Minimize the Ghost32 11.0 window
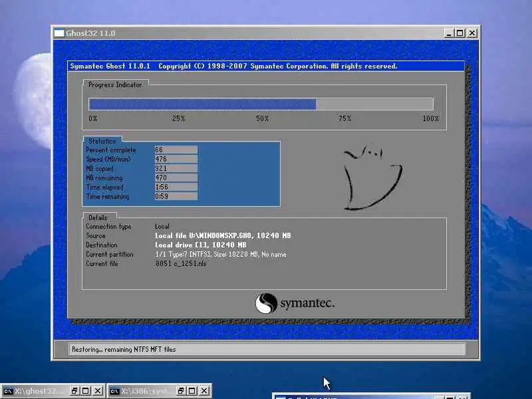The image size is (532, 399). [448, 33]
